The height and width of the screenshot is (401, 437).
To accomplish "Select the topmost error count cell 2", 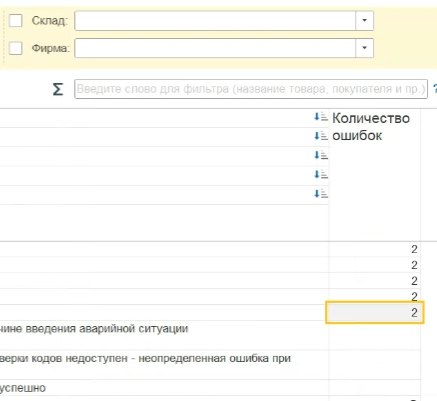I will click(375, 249).
